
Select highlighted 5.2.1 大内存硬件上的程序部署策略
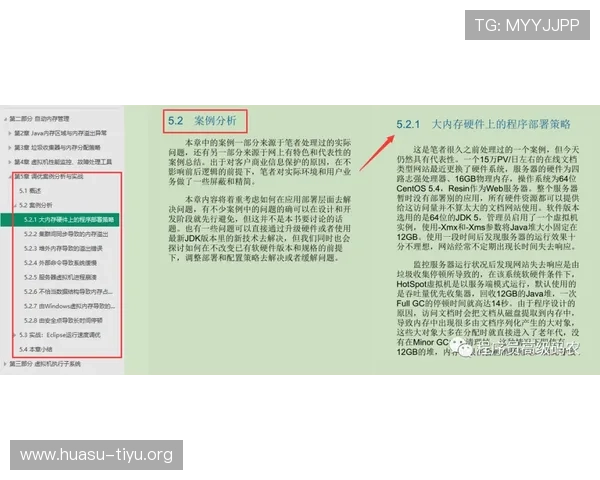[60, 219]
